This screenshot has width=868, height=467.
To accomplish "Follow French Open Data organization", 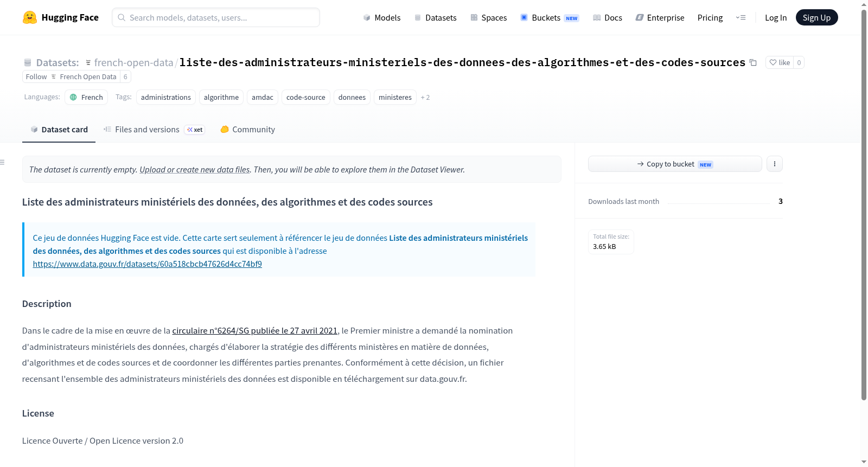I will (71, 76).
